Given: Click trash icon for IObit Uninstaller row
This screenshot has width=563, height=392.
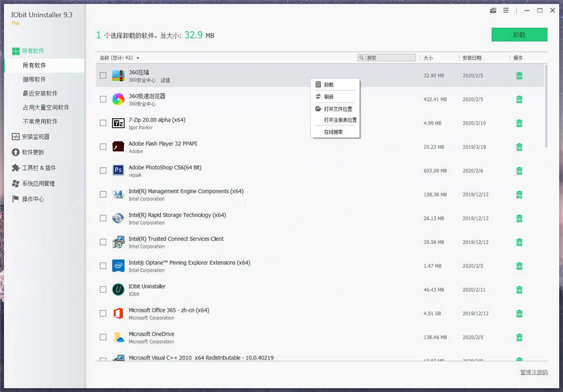Looking at the screenshot, I should [519, 289].
